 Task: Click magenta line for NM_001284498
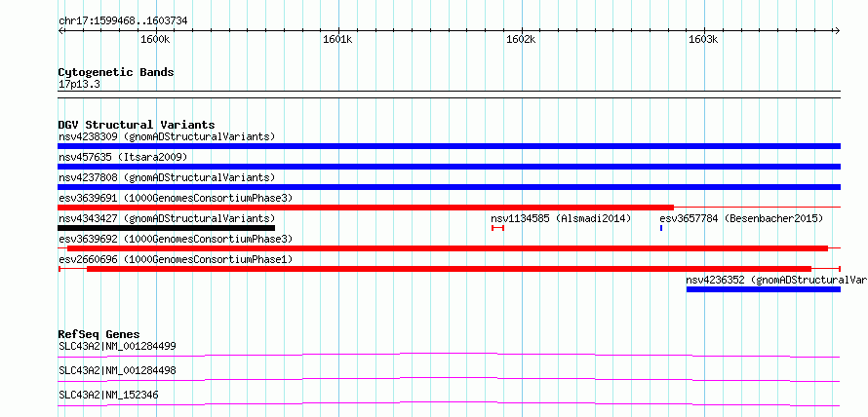coord(449,379)
